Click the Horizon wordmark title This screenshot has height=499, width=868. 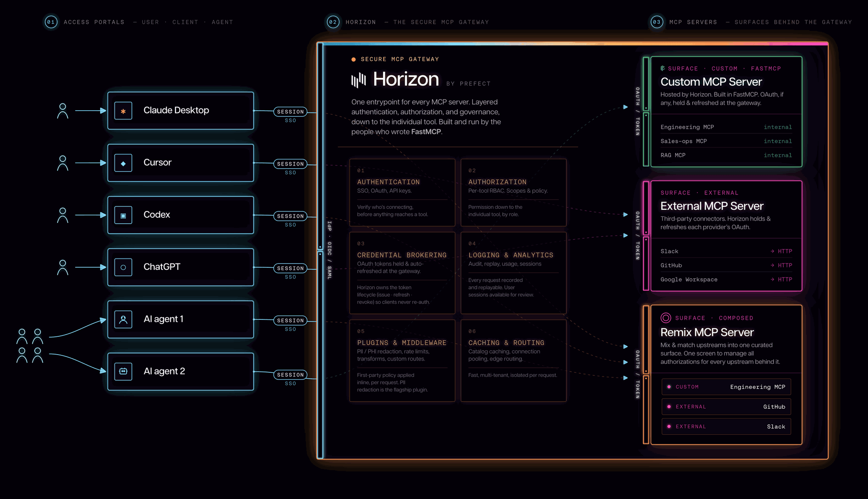[x=406, y=79]
